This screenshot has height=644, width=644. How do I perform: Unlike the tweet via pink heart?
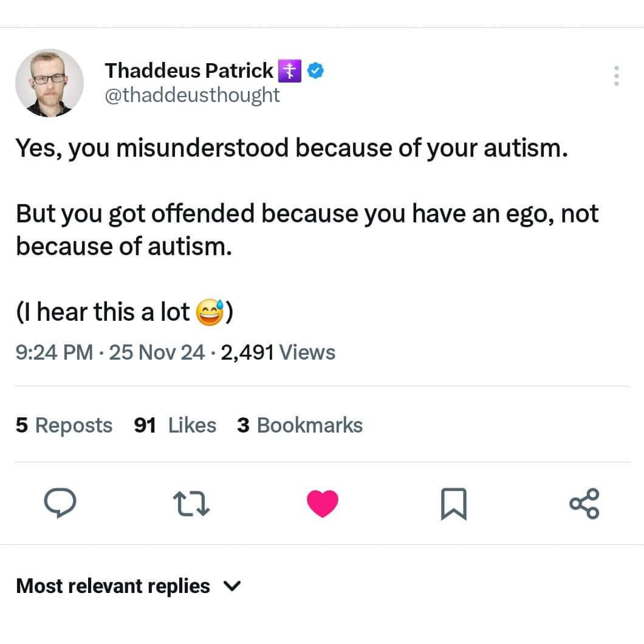(323, 503)
